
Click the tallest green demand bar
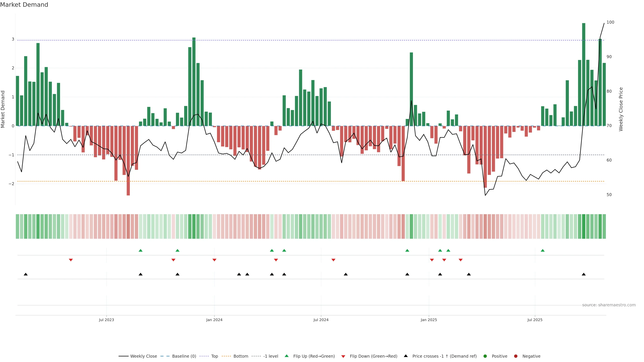click(x=583, y=75)
